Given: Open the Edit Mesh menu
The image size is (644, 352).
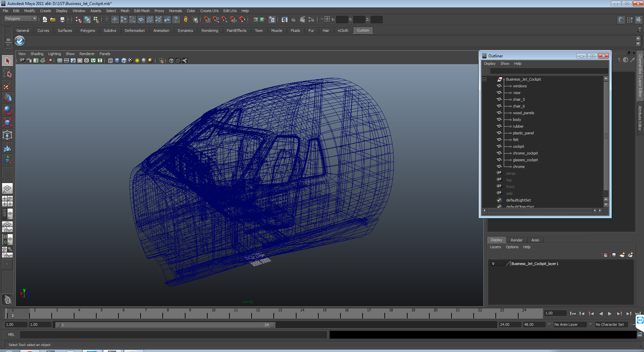Looking at the screenshot, I should pyautogui.click(x=142, y=11).
